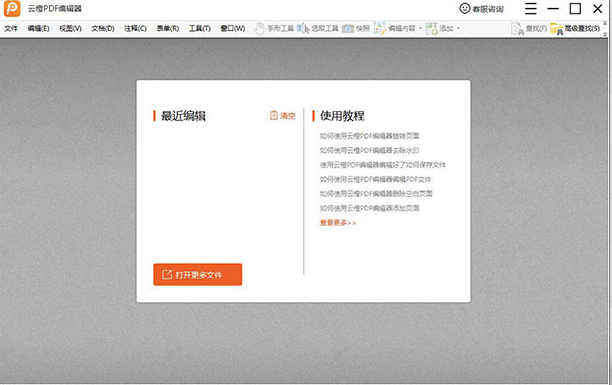
Task: Clear recent edits with 清空
Action: pos(283,116)
